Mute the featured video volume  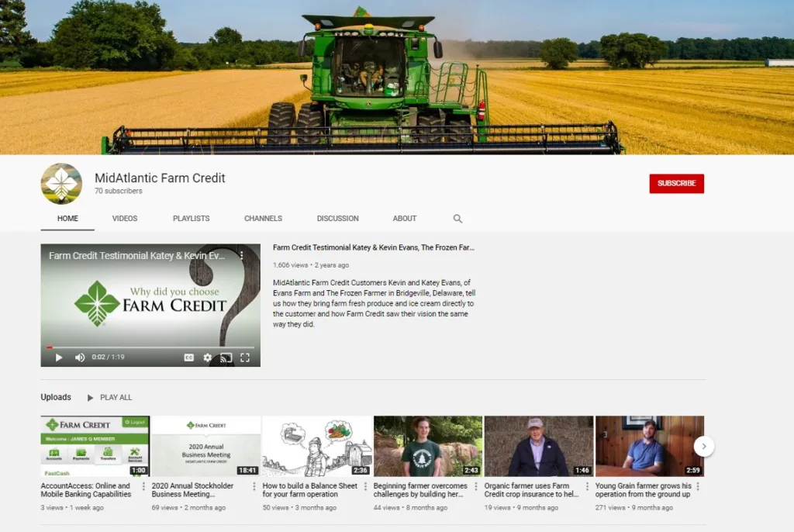pos(80,358)
